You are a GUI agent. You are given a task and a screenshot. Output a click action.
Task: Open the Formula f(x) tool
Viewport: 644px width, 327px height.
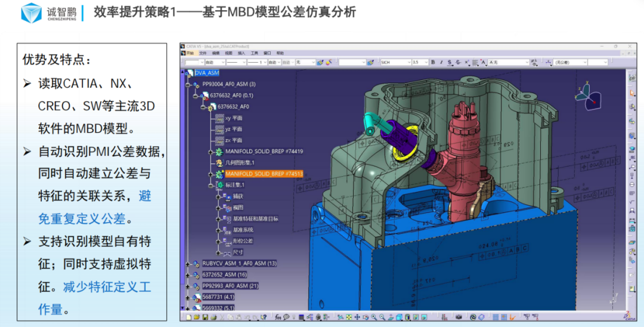point(278,317)
